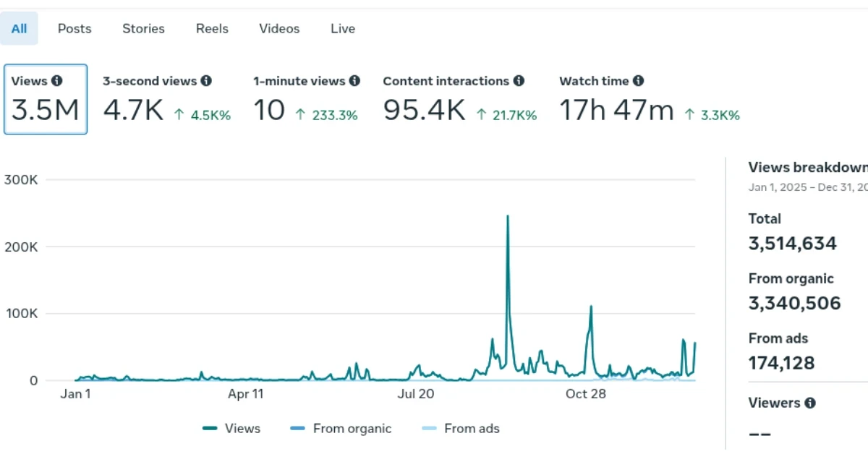Image resolution: width=868 pixels, height=454 pixels.
Task: Select the 3-second views 4.7K metric
Action: [x=166, y=100]
